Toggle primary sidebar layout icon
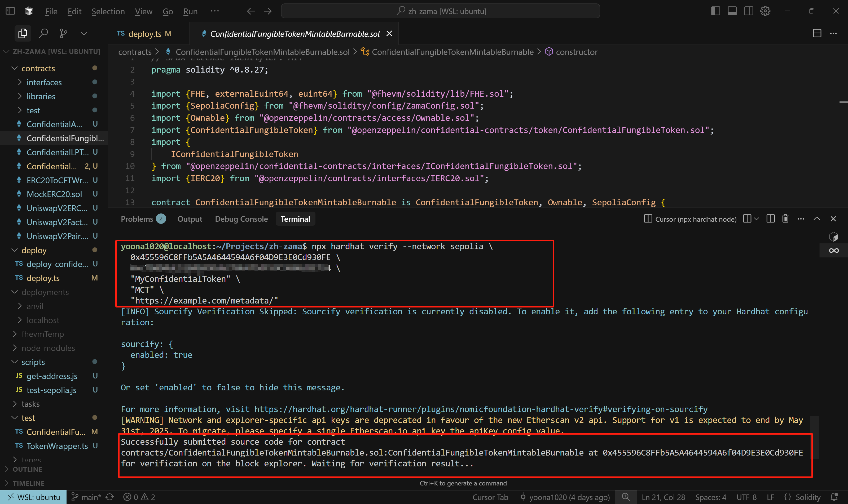The height and width of the screenshot is (504, 848). pos(715,11)
